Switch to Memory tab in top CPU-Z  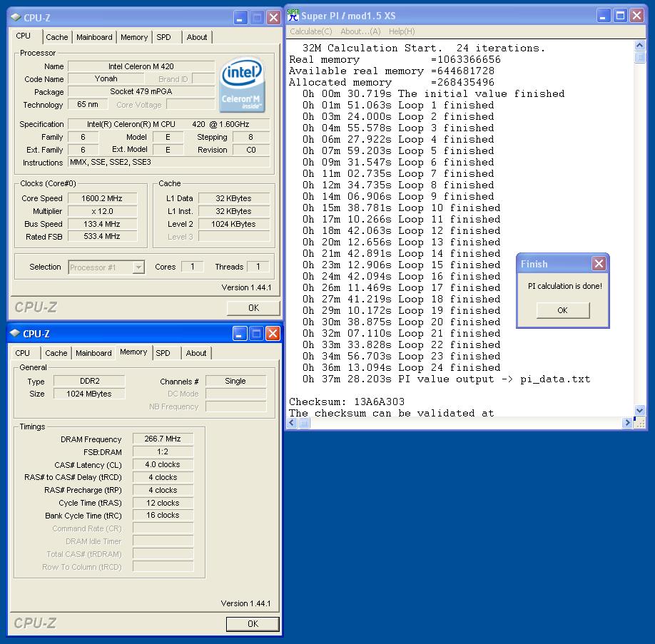(134, 37)
